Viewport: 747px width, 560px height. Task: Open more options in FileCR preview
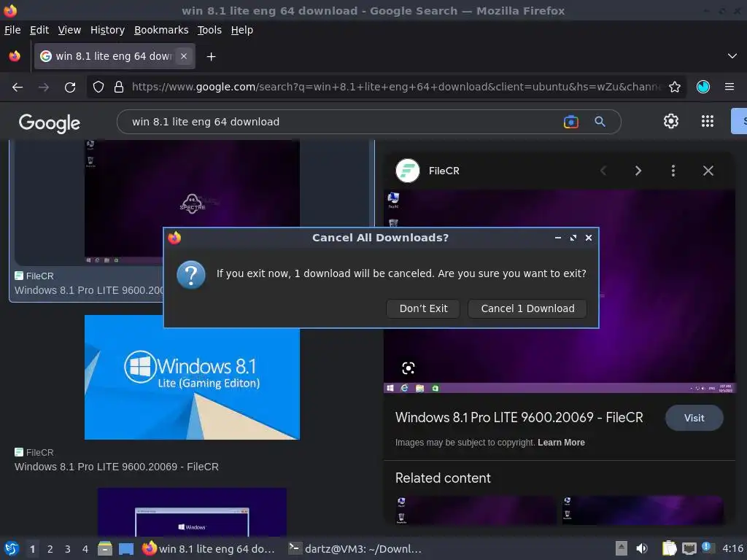pyautogui.click(x=673, y=171)
